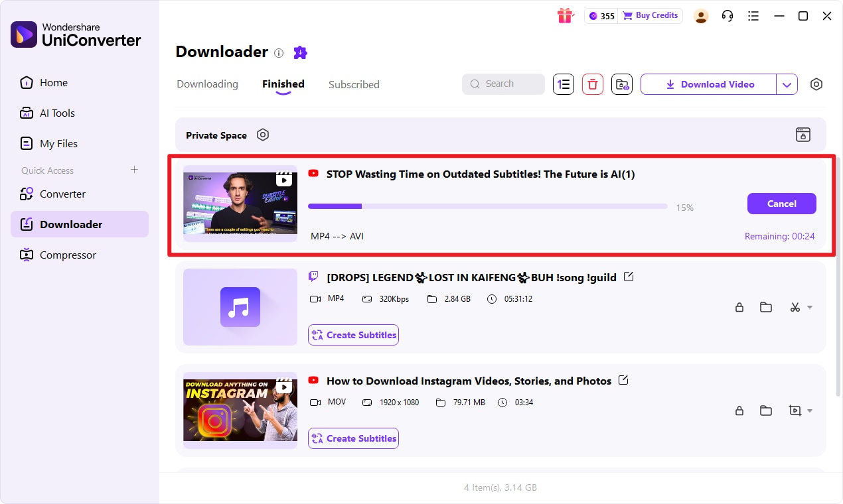Lock the LEGEND Kaifeng download item
Viewport: 843px width, 504px height.
coord(739,307)
